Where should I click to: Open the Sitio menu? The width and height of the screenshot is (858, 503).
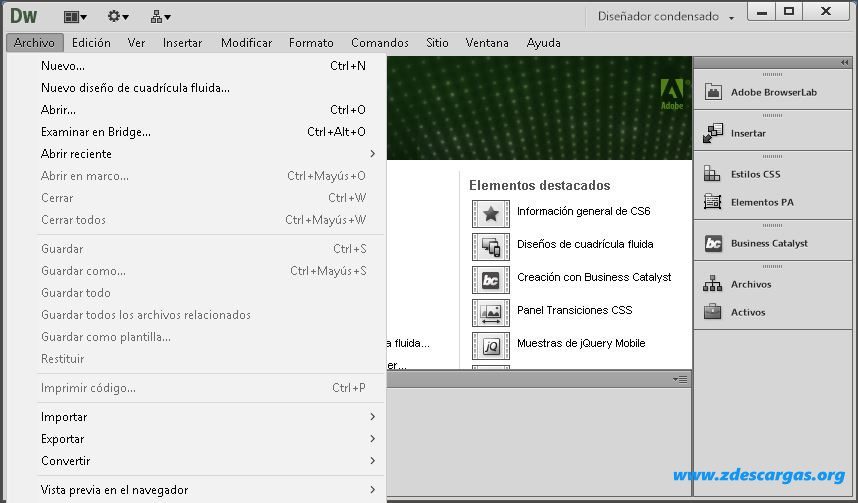tap(437, 43)
